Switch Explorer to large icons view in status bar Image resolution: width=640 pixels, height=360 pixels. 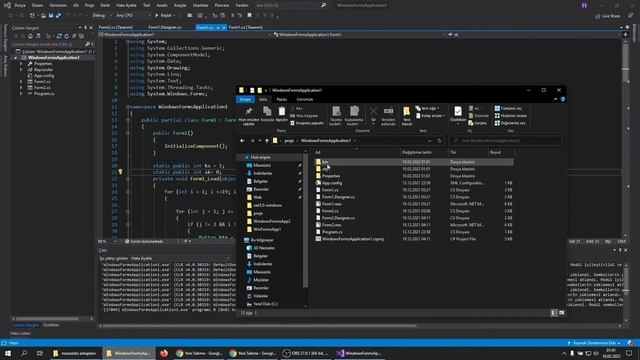pyautogui.click(x=562, y=313)
